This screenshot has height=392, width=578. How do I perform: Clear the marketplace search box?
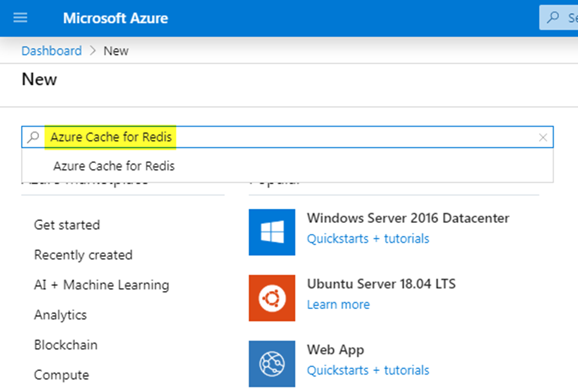coord(543,137)
